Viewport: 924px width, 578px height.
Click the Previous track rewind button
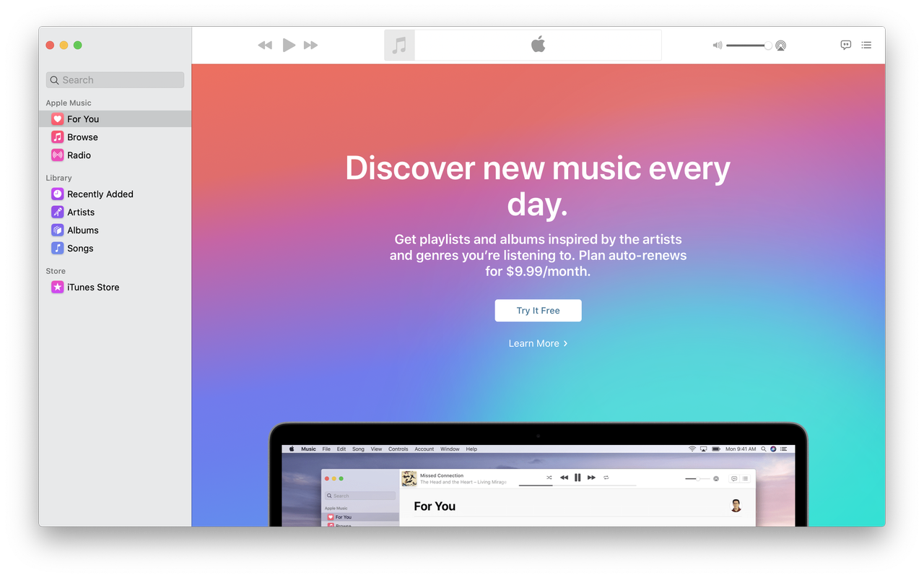(x=265, y=46)
